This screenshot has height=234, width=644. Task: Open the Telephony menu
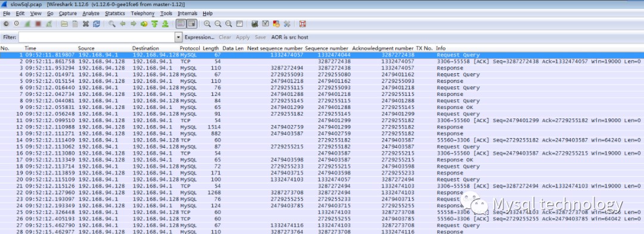143,14
